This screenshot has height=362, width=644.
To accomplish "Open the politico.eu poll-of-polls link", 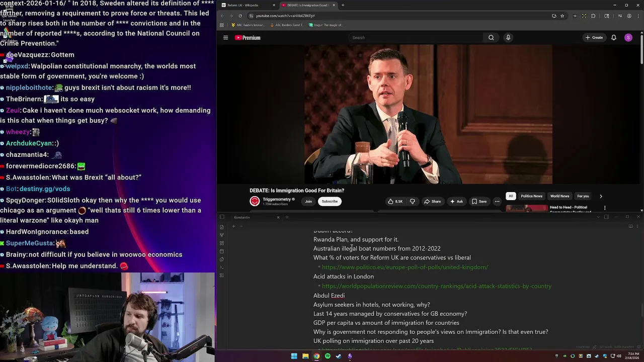I will tap(405, 267).
